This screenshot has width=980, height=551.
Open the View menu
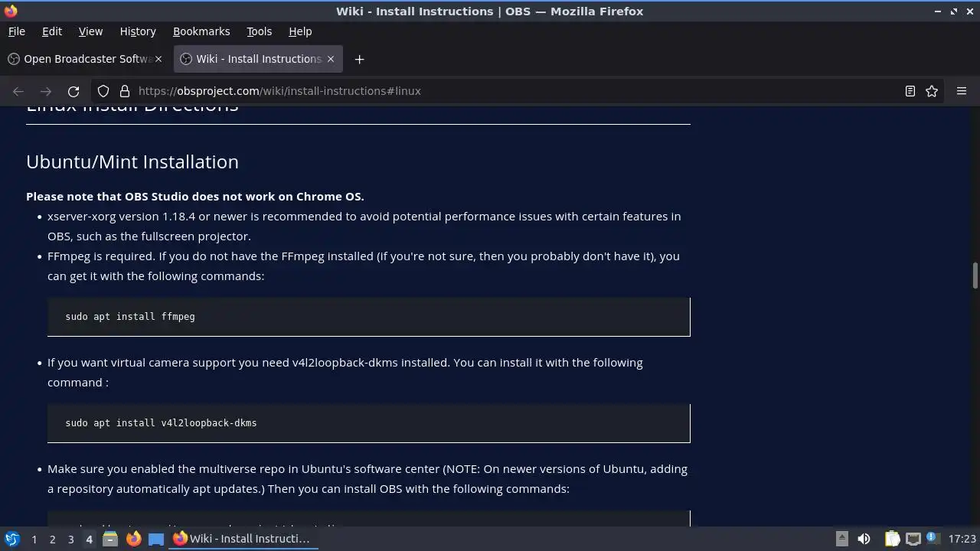click(x=90, y=31)
